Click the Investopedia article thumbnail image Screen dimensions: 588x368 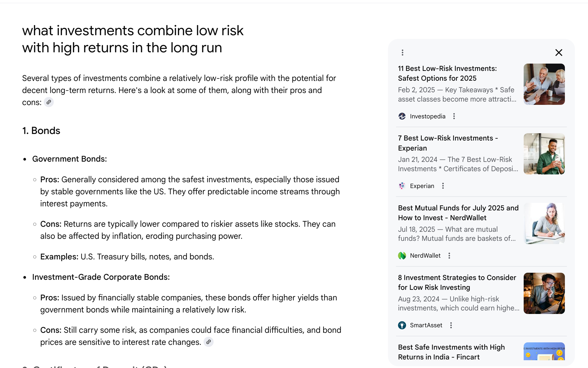544,84
